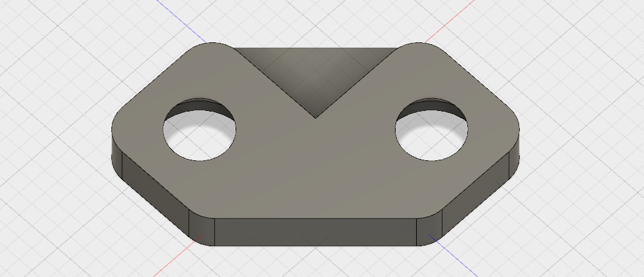Viewport: 644px width, 277px height.
Task: Select the front flat side face
Action: pos(316,231)
